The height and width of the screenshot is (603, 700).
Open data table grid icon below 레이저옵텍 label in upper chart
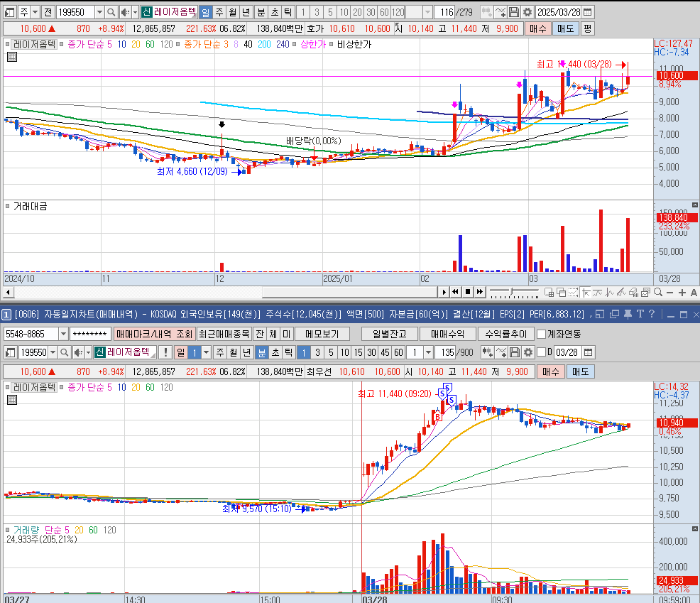12,57
